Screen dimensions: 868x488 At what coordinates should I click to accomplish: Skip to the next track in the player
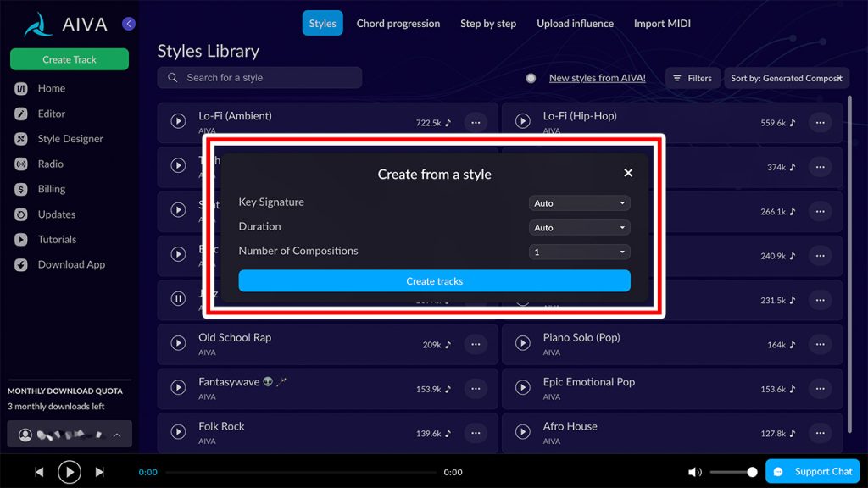(100, 472)
